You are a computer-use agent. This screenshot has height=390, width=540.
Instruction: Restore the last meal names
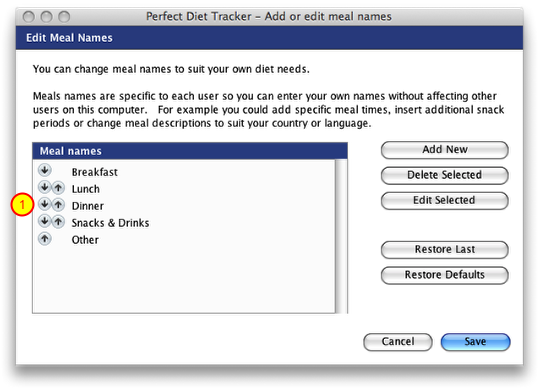click(x=445, y=249)
